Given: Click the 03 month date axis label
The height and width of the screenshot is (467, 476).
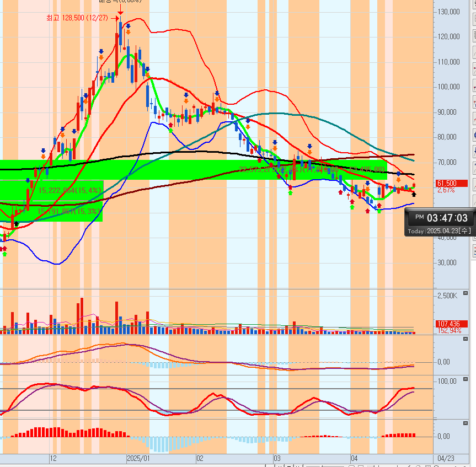Looking at the screenshot, I should pos(277,458).
